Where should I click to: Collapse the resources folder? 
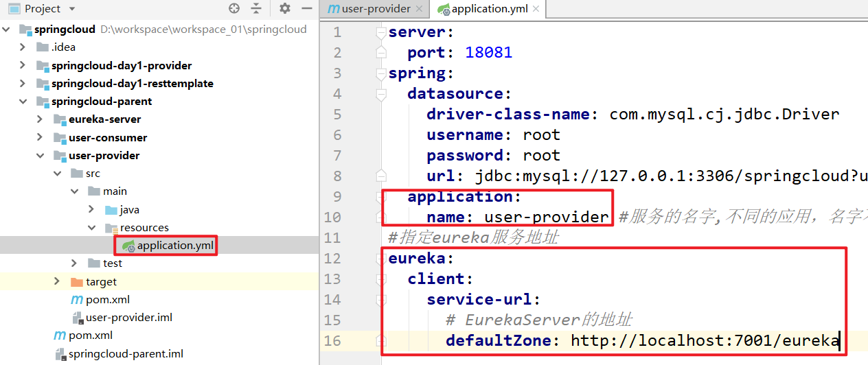(91, 227)
